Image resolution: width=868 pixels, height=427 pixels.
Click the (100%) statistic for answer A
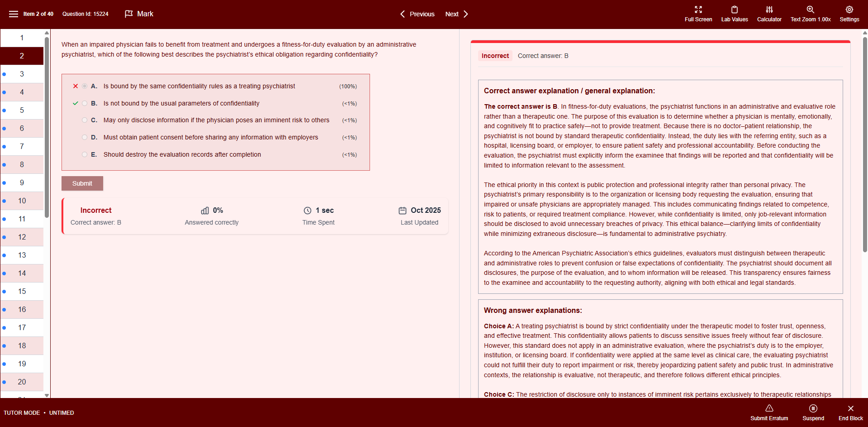tap(348, 86)
